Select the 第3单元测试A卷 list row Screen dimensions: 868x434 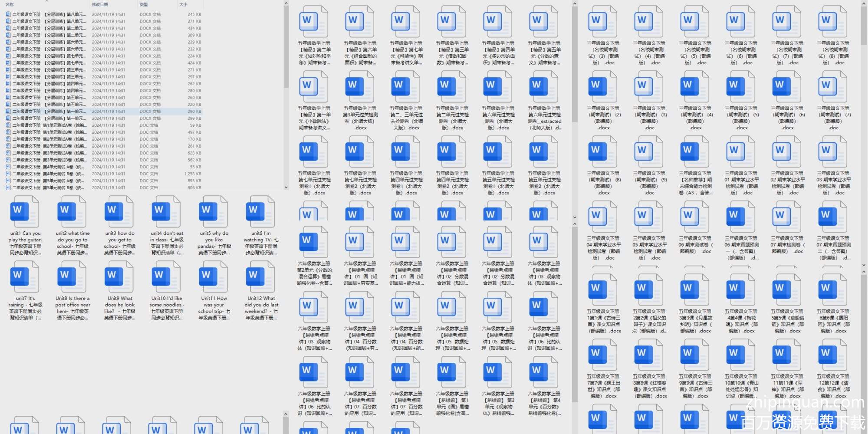[x=104, y=153]
